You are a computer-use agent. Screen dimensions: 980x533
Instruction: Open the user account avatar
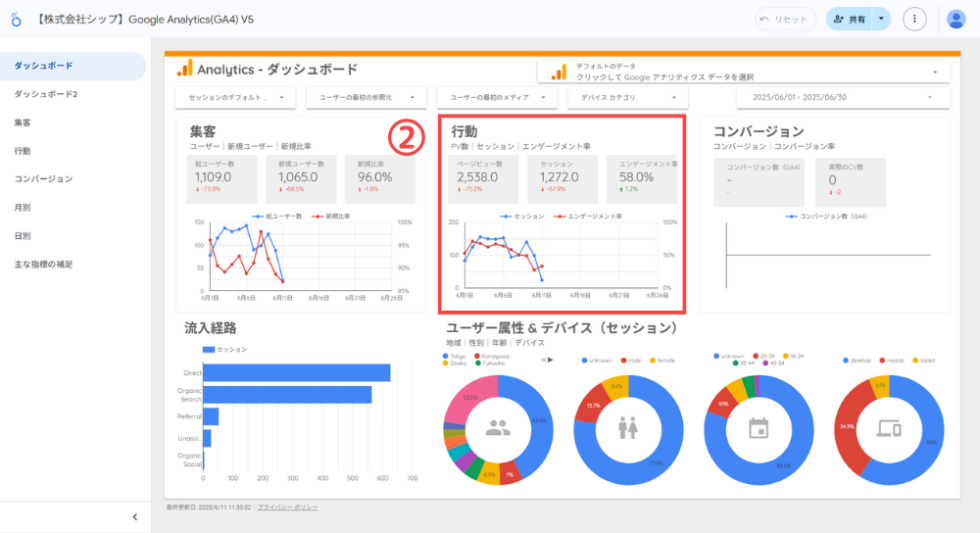(x=955, y=20)
